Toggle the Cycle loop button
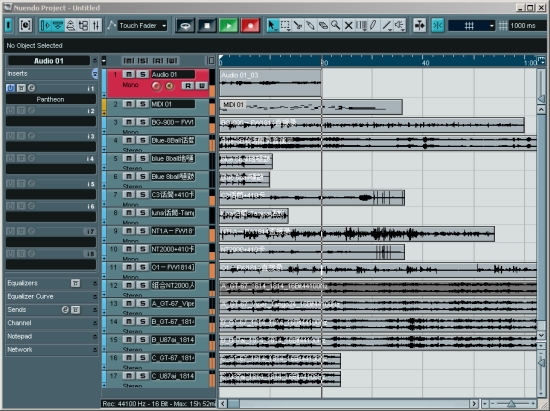The image size is (550, 411). (185, 26)
